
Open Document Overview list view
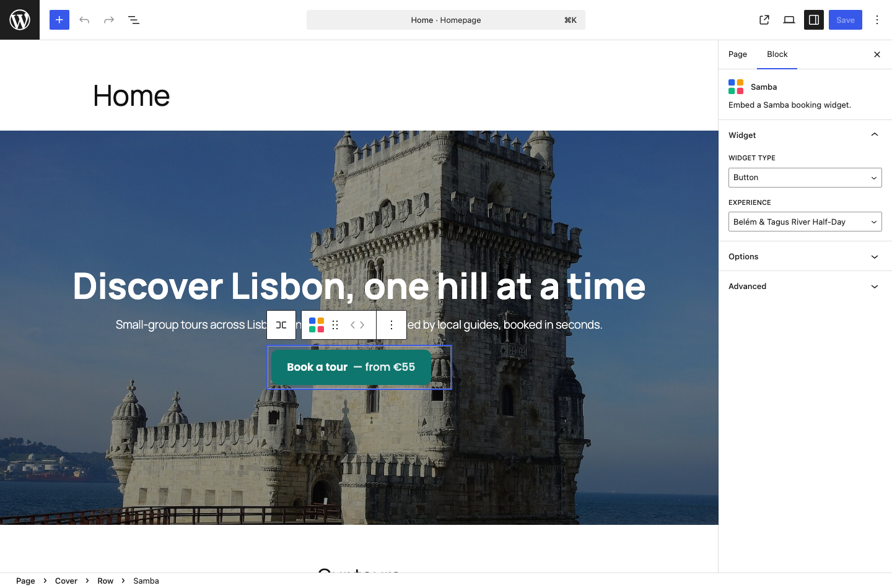pyautogui.click(x=134, y=20)
